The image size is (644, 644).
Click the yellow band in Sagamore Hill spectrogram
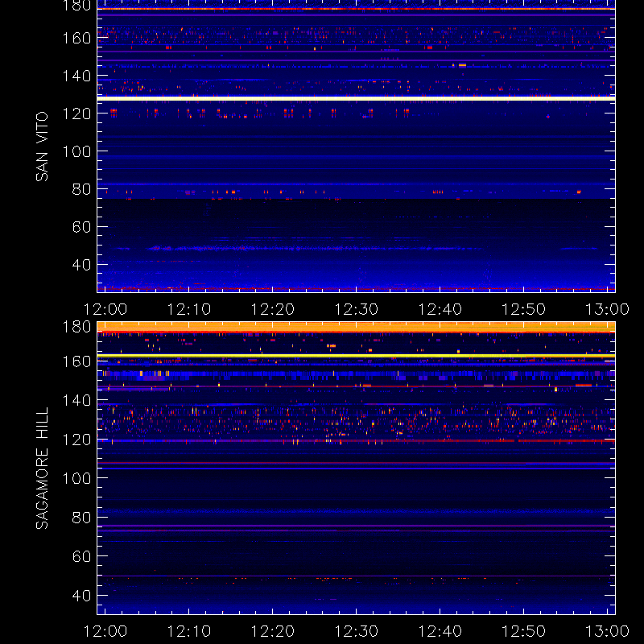click(x=356, y=356)
